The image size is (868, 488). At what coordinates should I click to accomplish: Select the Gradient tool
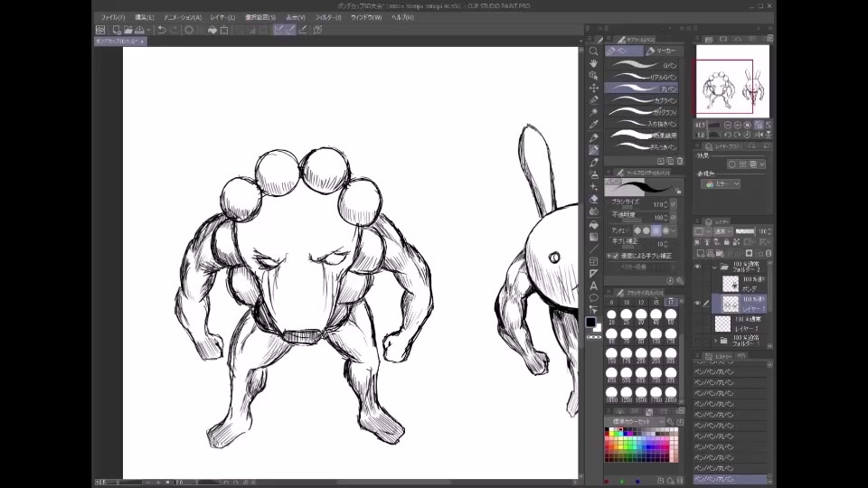(593, 237)
